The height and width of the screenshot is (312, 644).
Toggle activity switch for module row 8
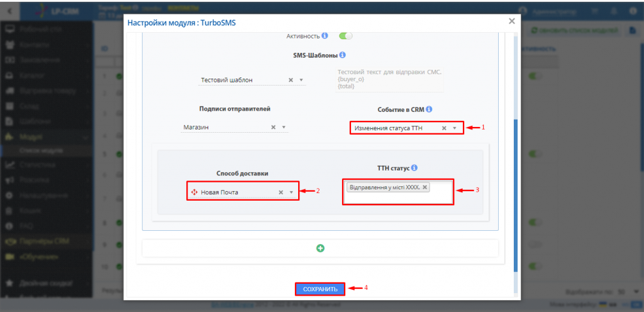pos(536,223)
